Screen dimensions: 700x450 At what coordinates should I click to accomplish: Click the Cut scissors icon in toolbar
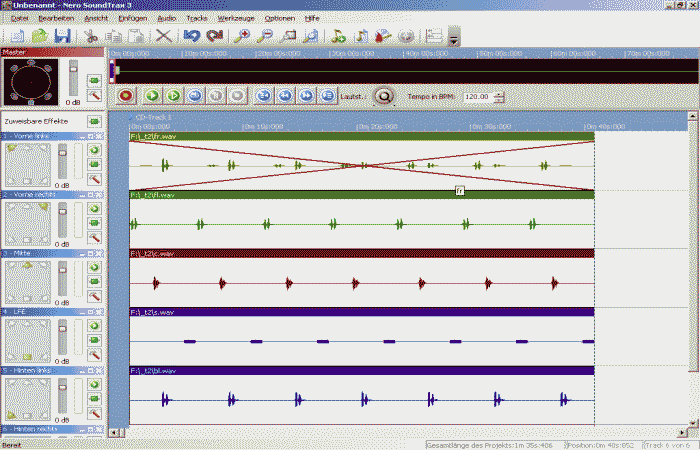(x=91, y=36)
